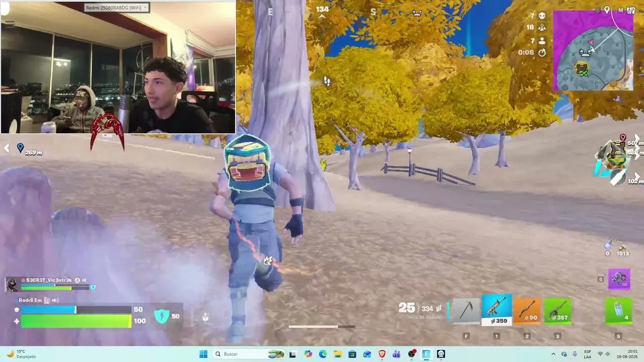Click the footsteps audio indicator by tree

click(327, 81)
